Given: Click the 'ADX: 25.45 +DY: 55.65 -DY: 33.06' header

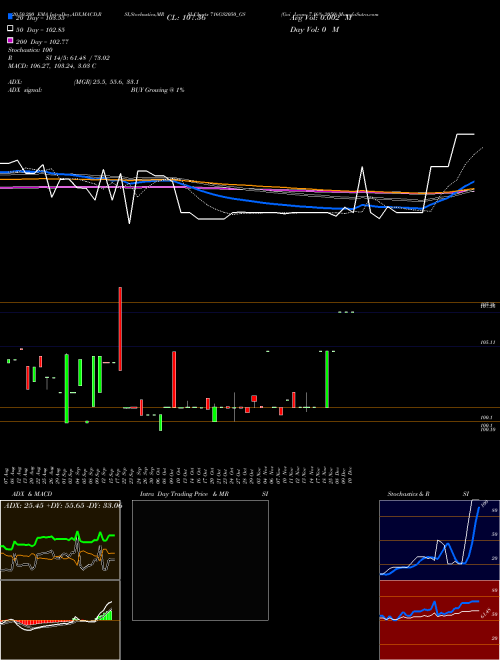Looking at the screenshot, I should pos(63,505).
